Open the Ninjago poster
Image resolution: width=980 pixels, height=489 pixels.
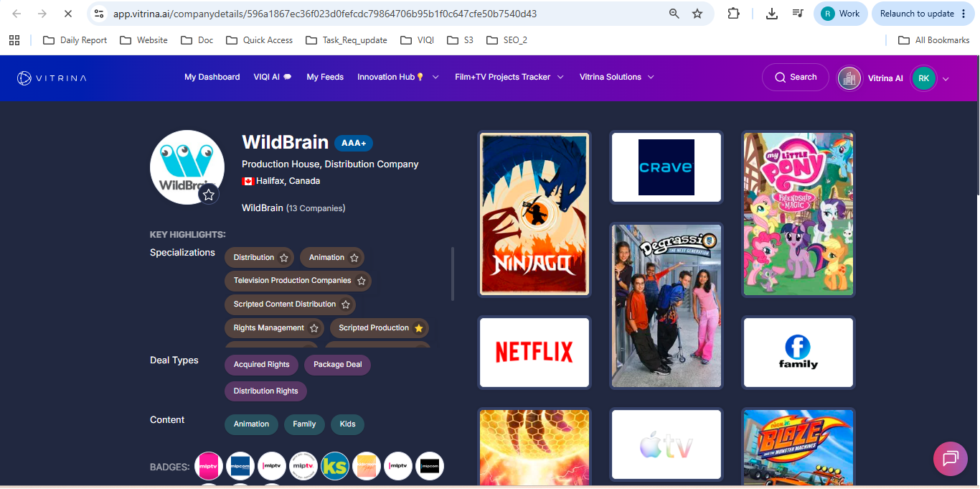coord(534,214)
